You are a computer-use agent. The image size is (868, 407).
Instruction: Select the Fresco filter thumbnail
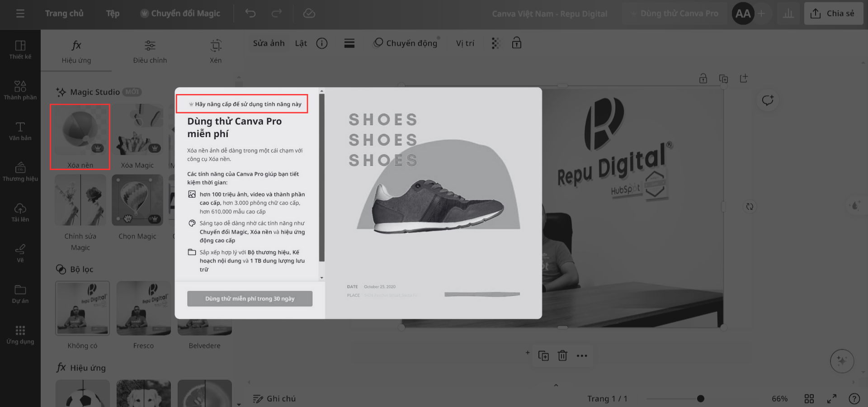[143, 308]
